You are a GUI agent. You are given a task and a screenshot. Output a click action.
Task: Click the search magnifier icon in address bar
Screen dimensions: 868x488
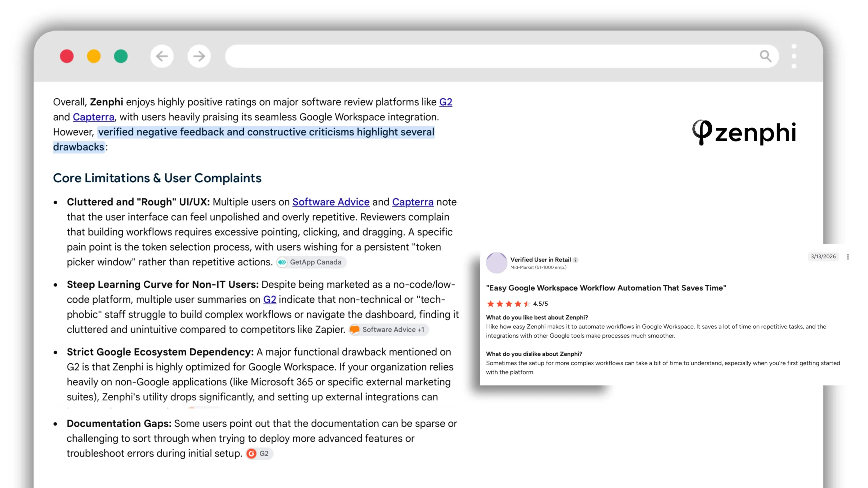pyautogui.click(x=765, y=56)
